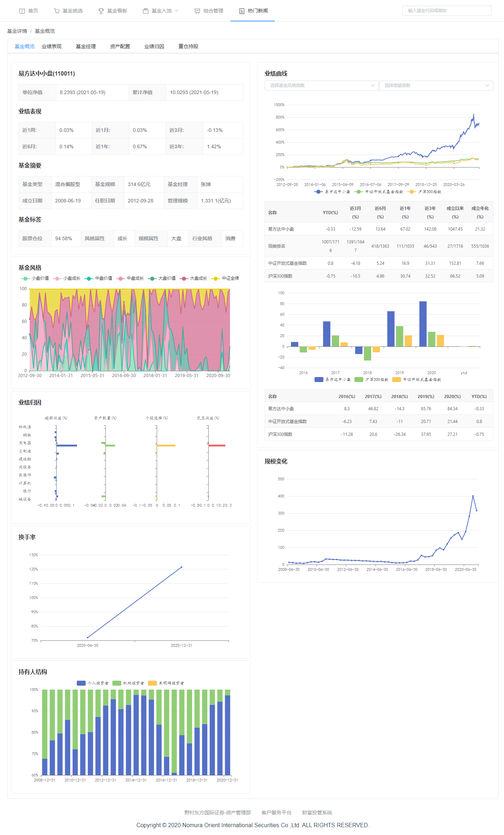Click the 行业风格 tag value 消费

230,238
